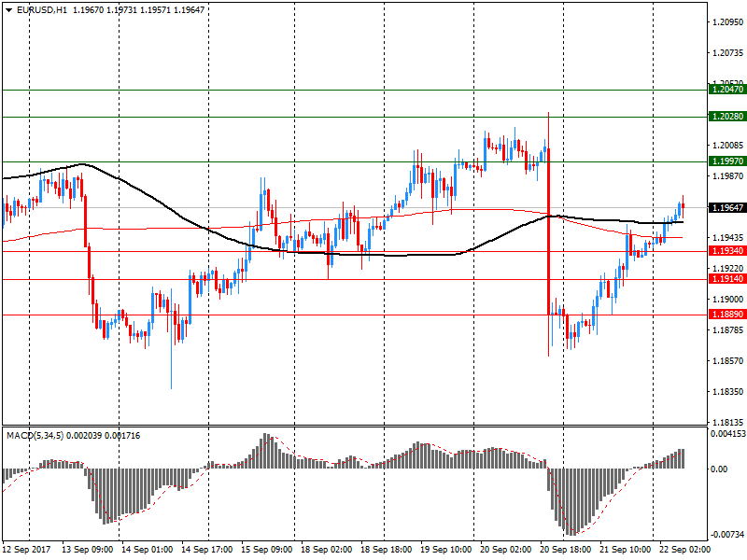The width and height of the screenshot is (747, 560).
Task: Click the 1.18785 price scale value
Action: coord(728,330)
